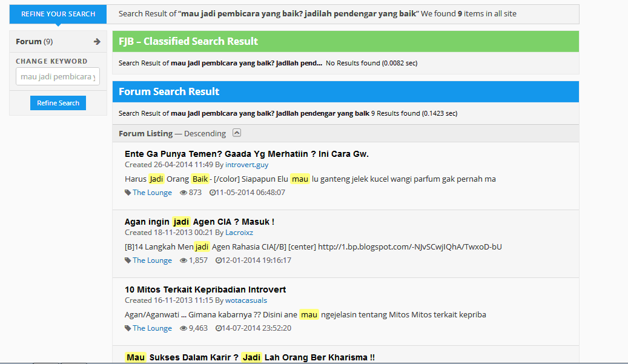Visit user profile wotacasuals
This screenshot has height=364, width=628.
pos(246,300)
